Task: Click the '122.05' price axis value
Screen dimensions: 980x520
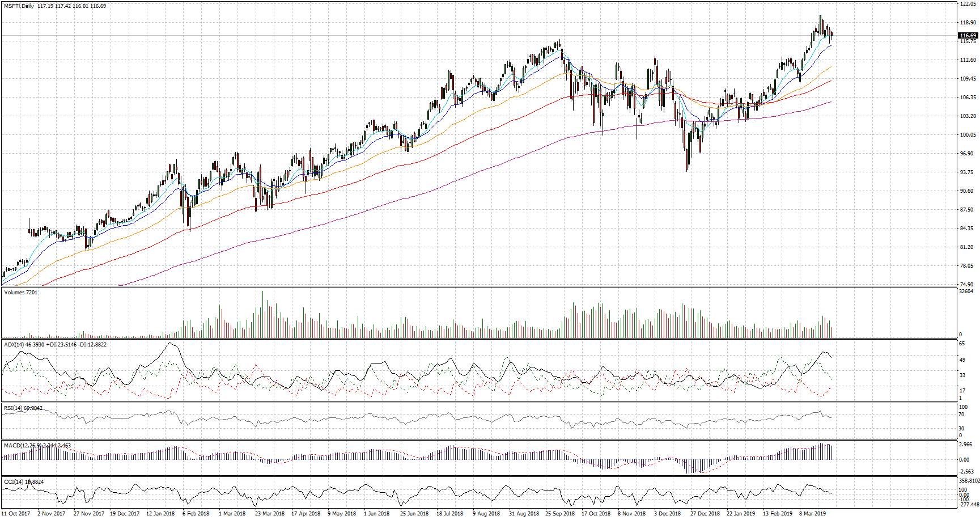Action: tap(968, 4)
